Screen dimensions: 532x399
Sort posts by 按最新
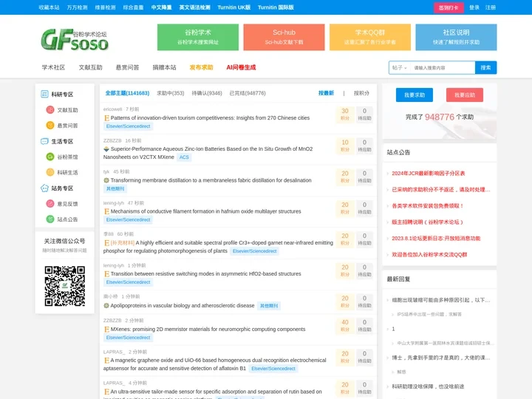326,93
